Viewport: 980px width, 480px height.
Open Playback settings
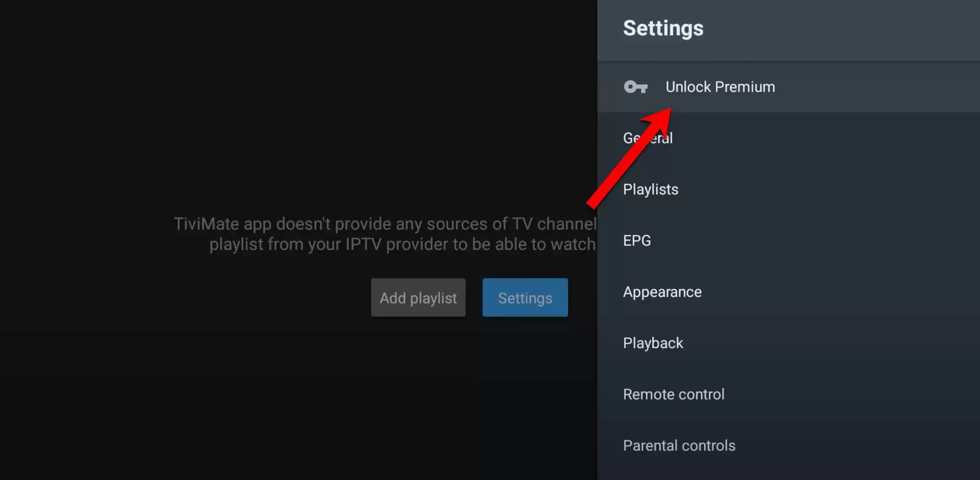(652, 343)
